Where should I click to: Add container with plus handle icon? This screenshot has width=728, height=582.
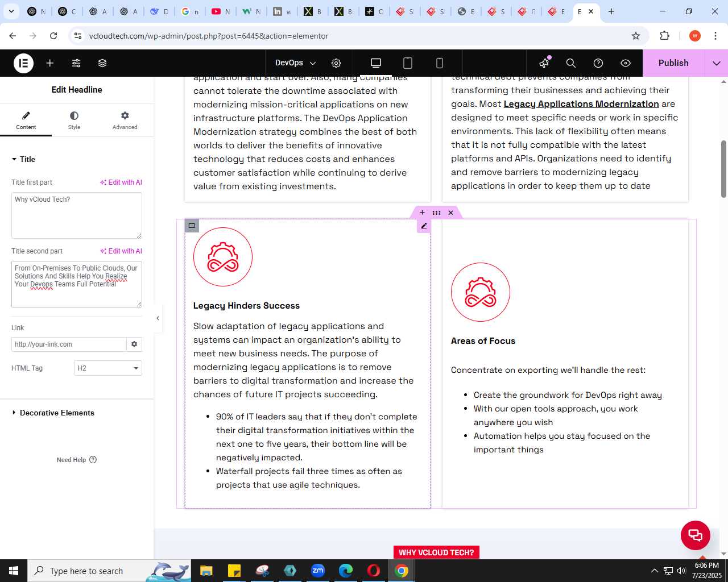(x=422, y=213)
